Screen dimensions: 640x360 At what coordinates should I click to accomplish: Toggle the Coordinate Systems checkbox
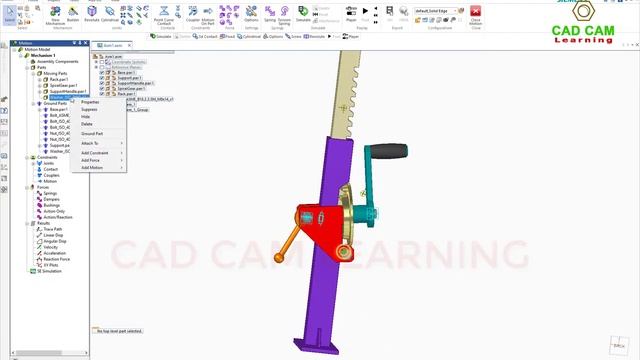102,62
